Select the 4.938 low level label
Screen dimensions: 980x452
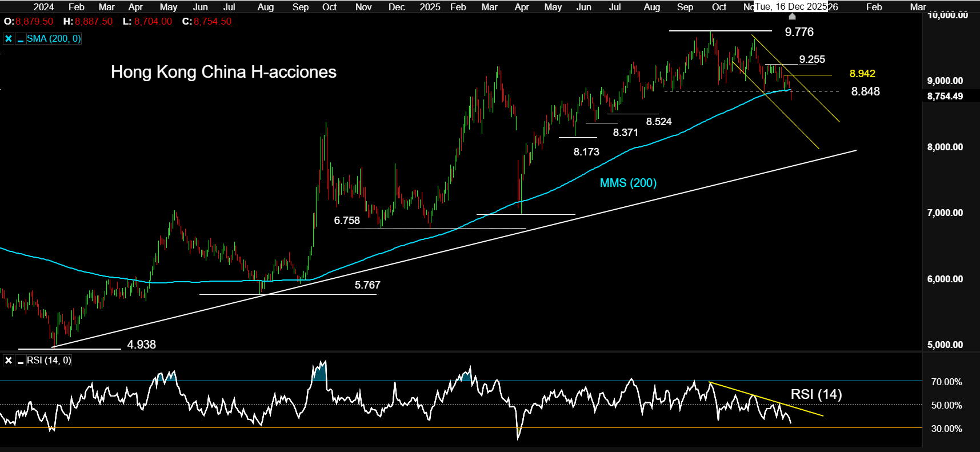(141, 345)
